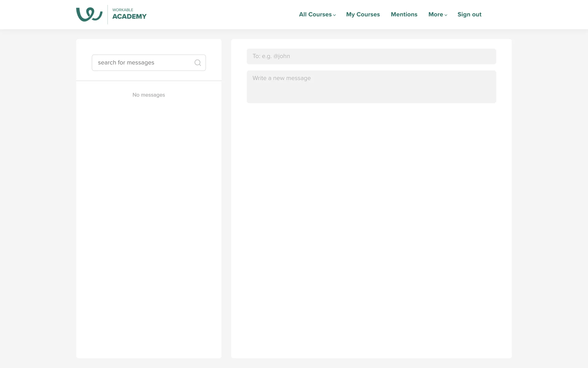Viewport: 588px width, 368px height.
Task: Click the empty header space beside the logo
Action: (x=221, y=14)
